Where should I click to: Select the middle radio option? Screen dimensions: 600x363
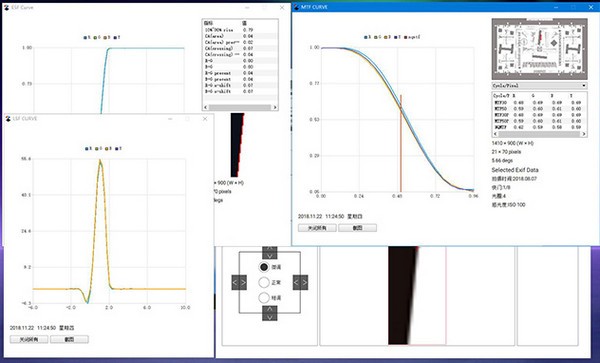coord(264,282)
